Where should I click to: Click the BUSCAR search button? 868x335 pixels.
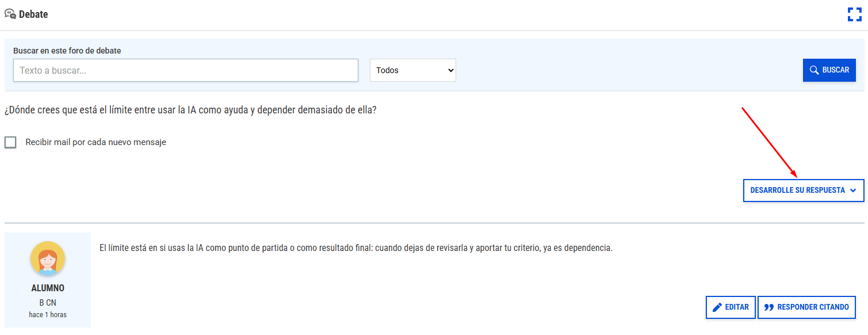pyautogui.click(x=829, y=70)
